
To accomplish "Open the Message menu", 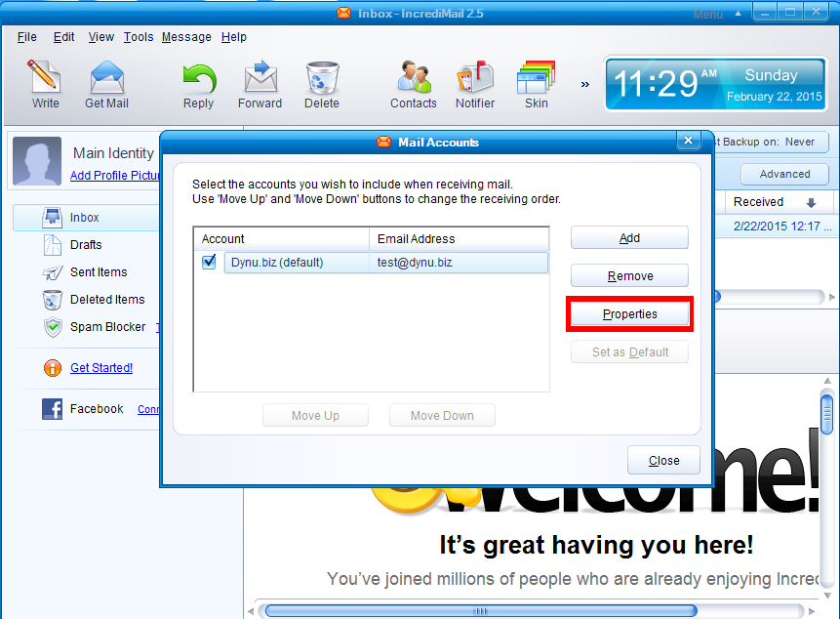I will [x=186, y=37].
